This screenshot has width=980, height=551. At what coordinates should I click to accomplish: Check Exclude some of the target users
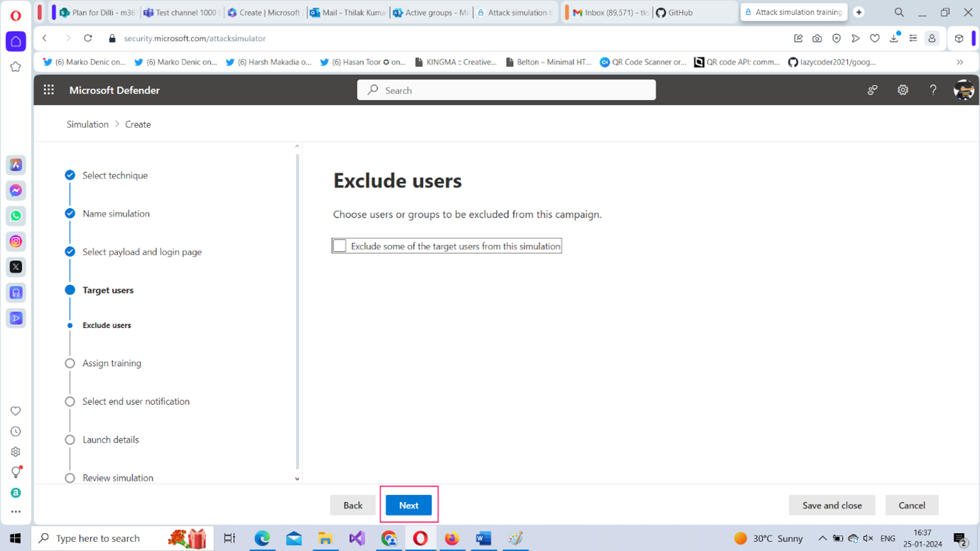[x=340, y=246]
